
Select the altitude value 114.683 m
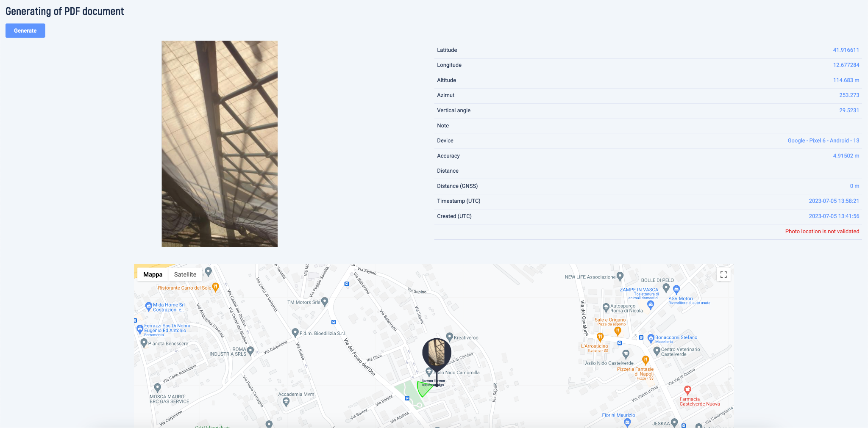tap(846, 80)
